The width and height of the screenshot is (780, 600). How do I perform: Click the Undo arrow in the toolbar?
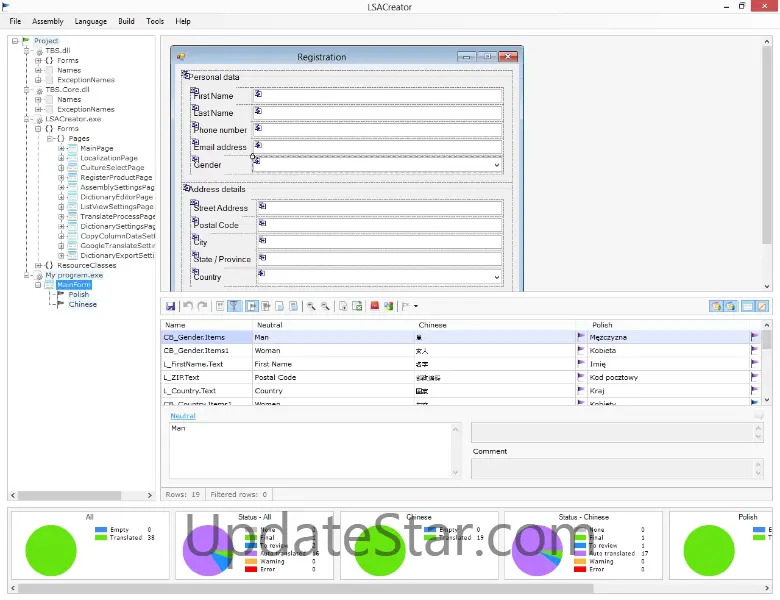[188, 306]
